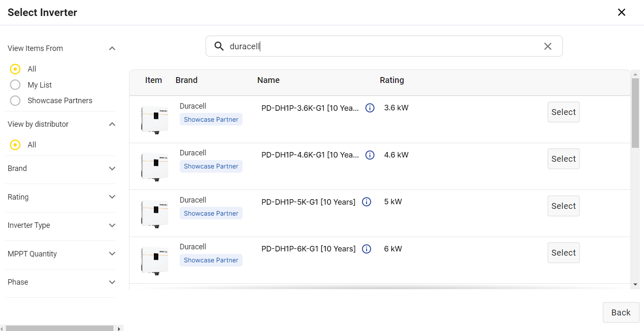The height and width of the screenshot is (331, 644).
Task: Choose the My List radio option
Action: point(15,85)
